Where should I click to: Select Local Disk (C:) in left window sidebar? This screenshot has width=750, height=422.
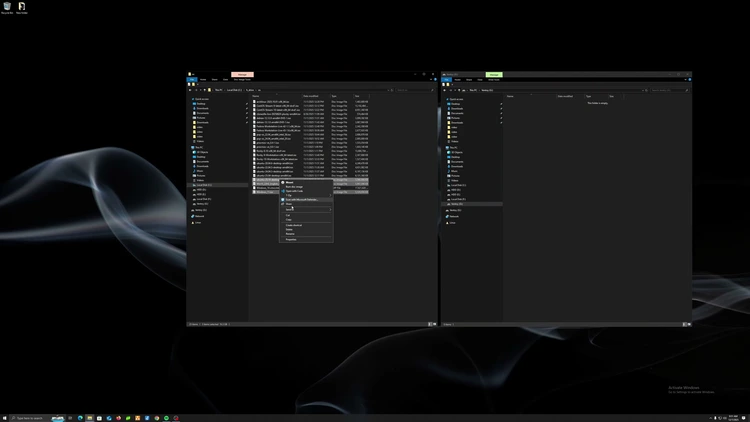coord(204,185)
